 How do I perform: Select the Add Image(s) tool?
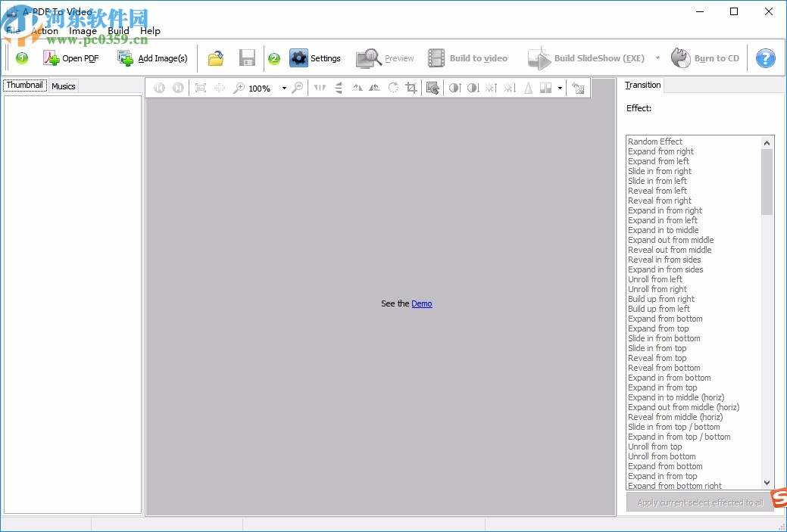152,58
